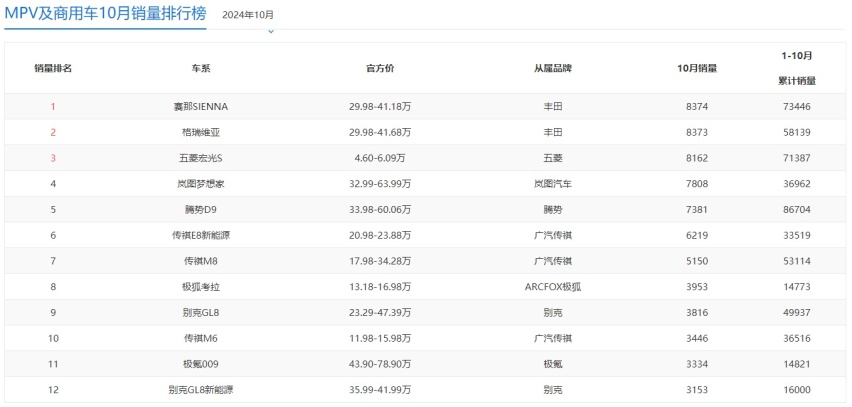Open the 极氪009 car series link
This screenshot has width=852, height=407.
coord(201,364)
